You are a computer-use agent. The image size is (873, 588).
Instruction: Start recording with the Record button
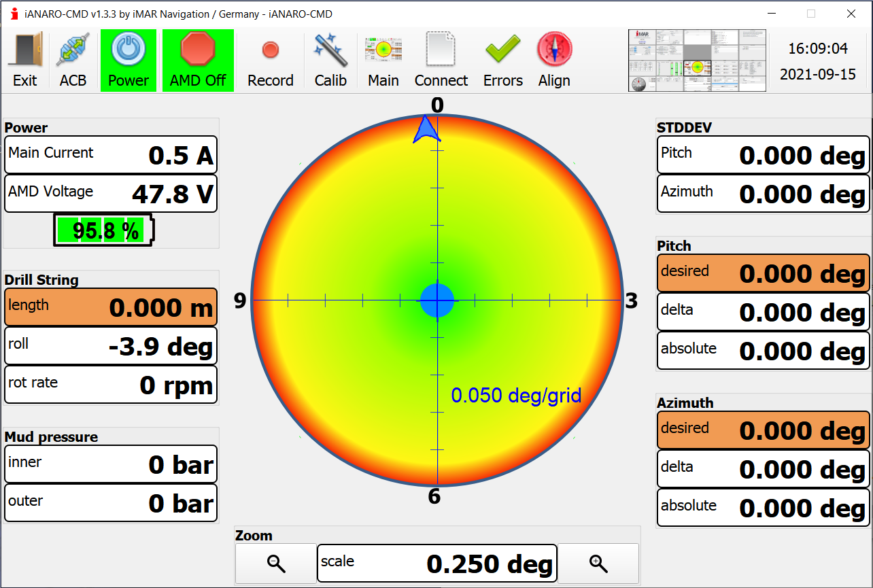coord(271,60)
